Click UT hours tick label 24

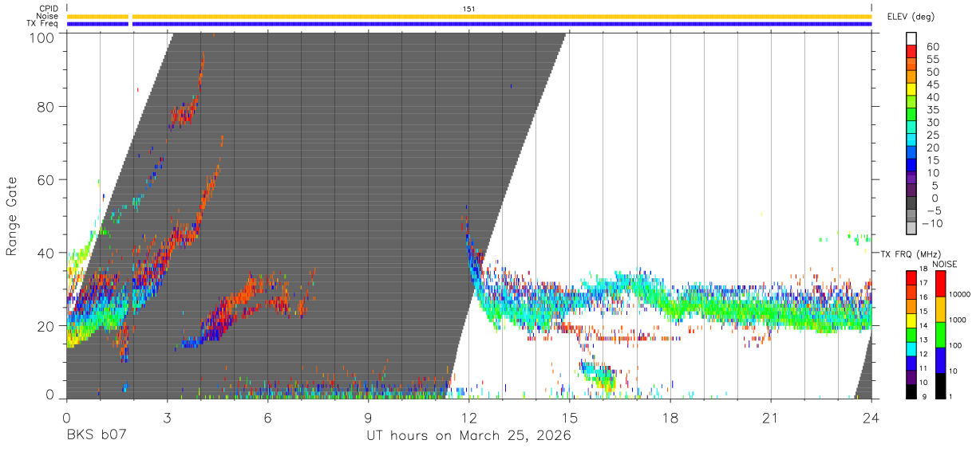pyautogui.click(x=871, y=417)
